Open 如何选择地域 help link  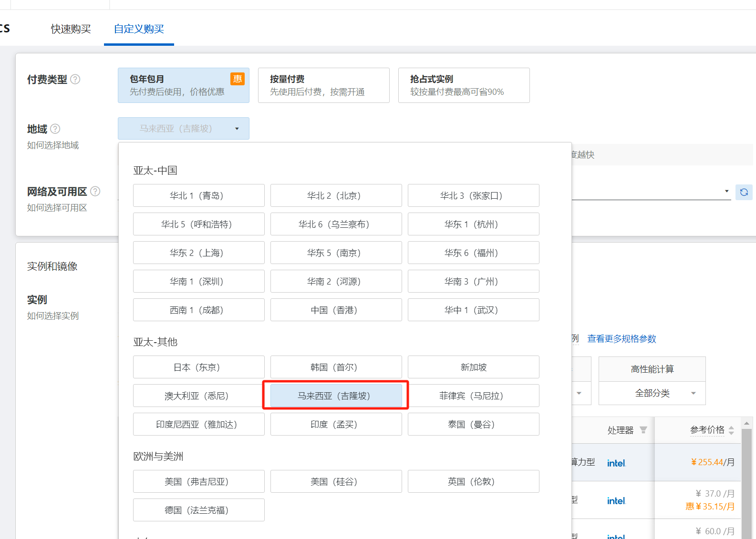(53, 145)
